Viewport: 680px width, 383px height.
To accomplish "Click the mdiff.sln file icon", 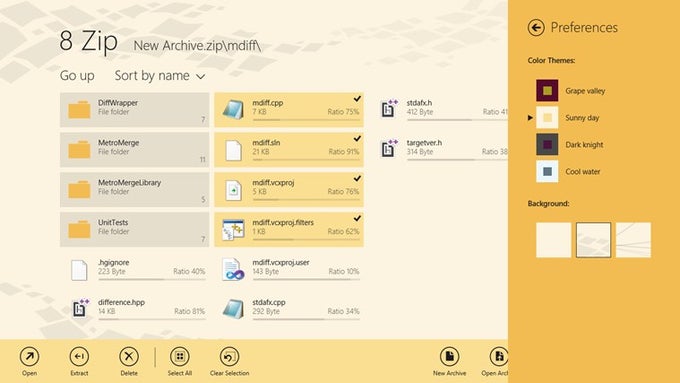I will click(233, 151).
